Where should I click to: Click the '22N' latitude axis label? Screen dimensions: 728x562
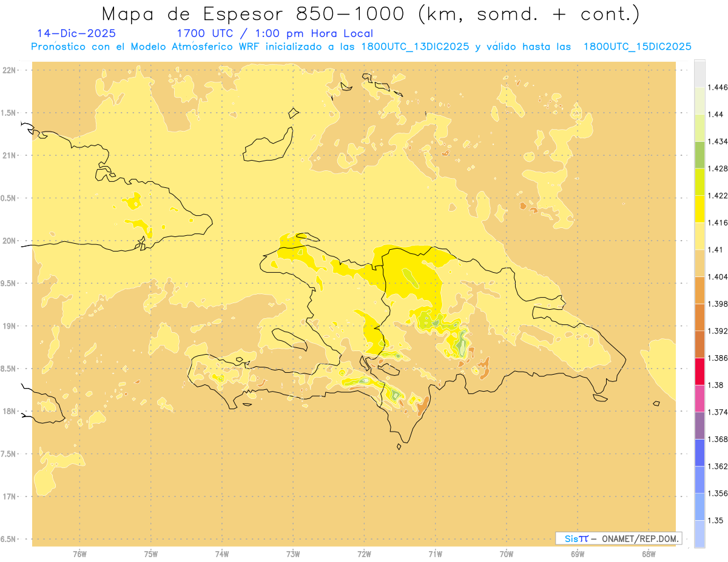[x=10, y=70]
